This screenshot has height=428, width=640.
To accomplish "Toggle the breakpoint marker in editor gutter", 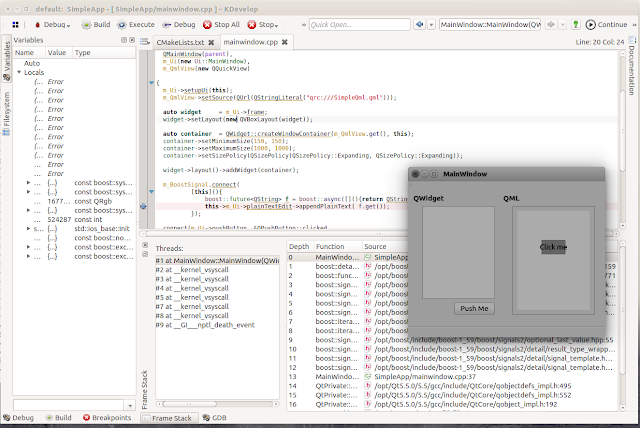I will tap(143, 206).
